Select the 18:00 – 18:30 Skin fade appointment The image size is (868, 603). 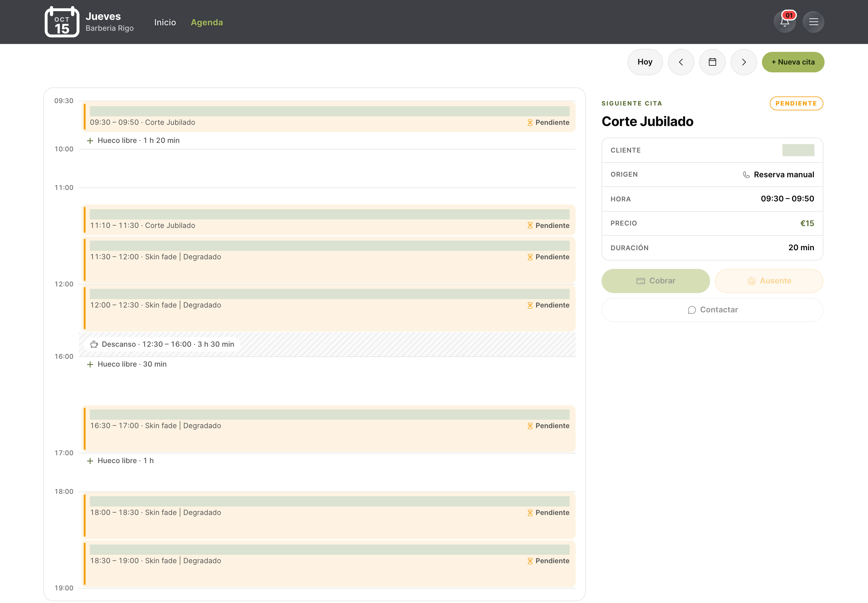click(x=329, y=516)
